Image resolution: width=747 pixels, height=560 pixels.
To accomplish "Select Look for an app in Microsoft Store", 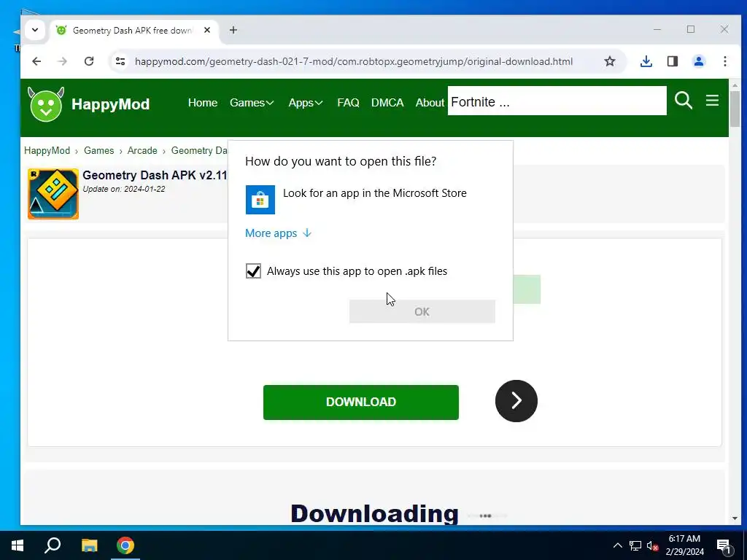I will pyautogui.click(x=370, y=200).
